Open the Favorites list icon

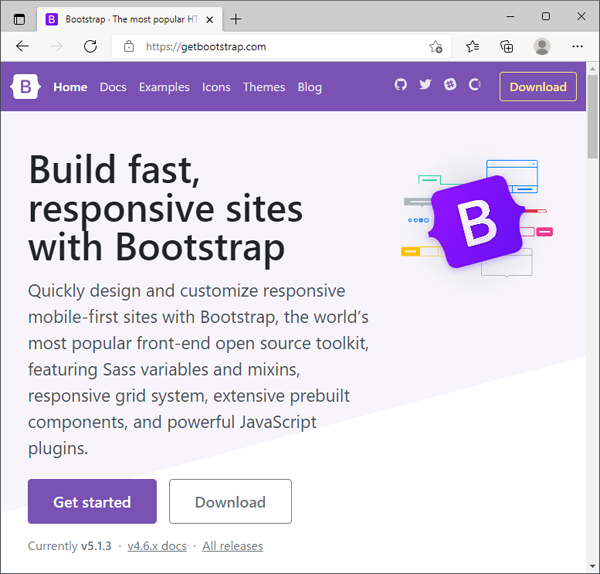pos(473,47)
